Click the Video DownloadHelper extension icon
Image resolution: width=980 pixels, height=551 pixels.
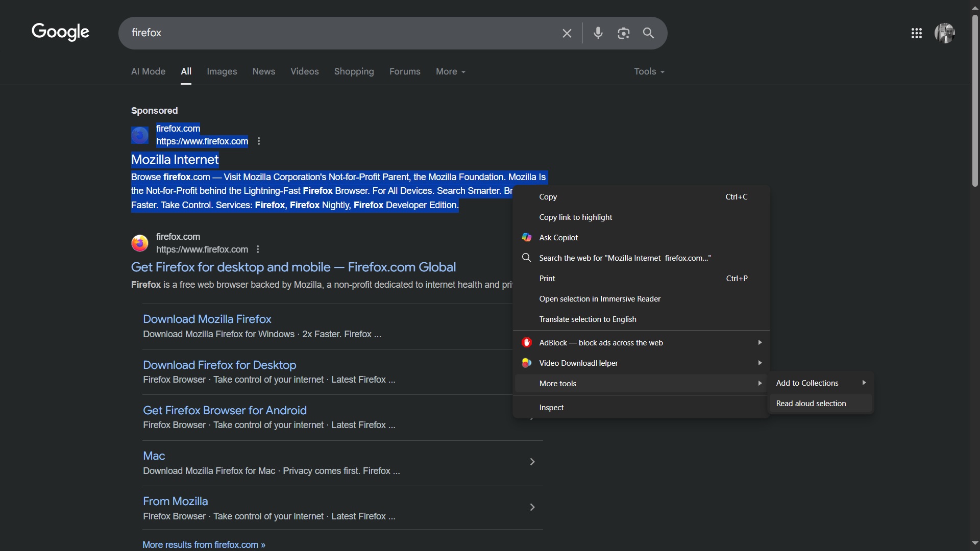527,363
